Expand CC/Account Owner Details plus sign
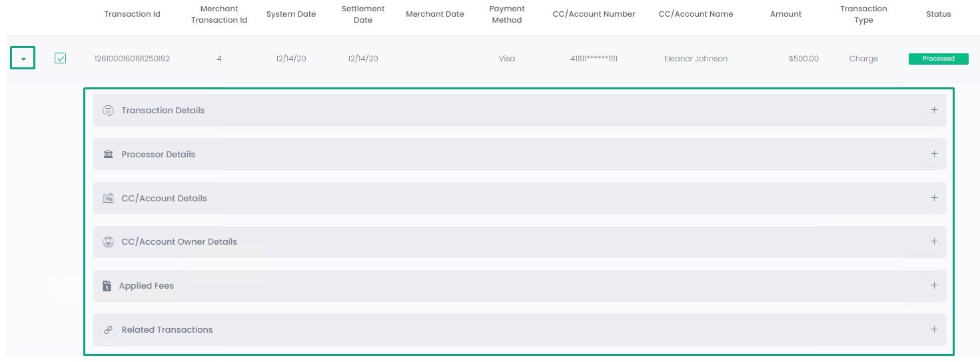Screen dimensions: 980x362 pyautogui.click(x=933, y=241)
